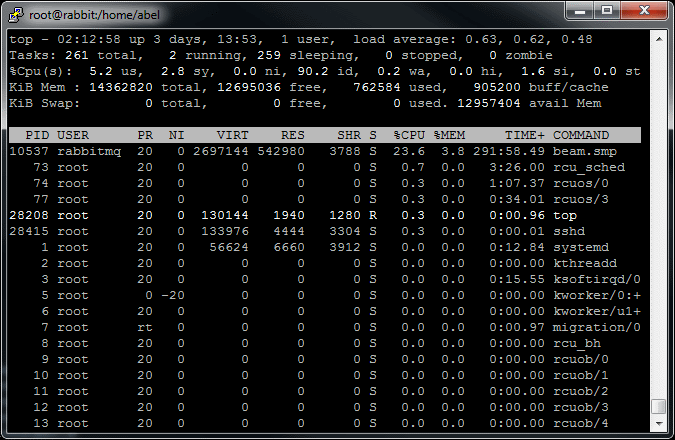The image size is (675, 440).
Task: Click the SHR column header
Action: click(x=349, y=135)
